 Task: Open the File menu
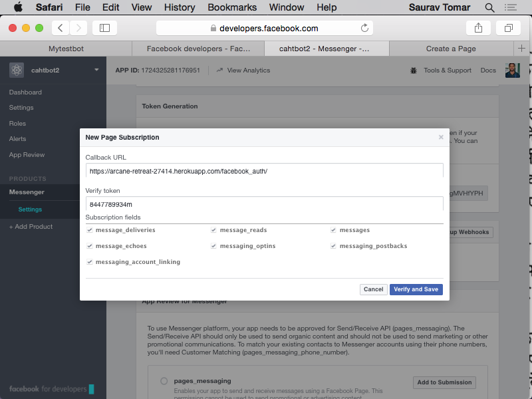pyautogui.click(x=82, y=7)
